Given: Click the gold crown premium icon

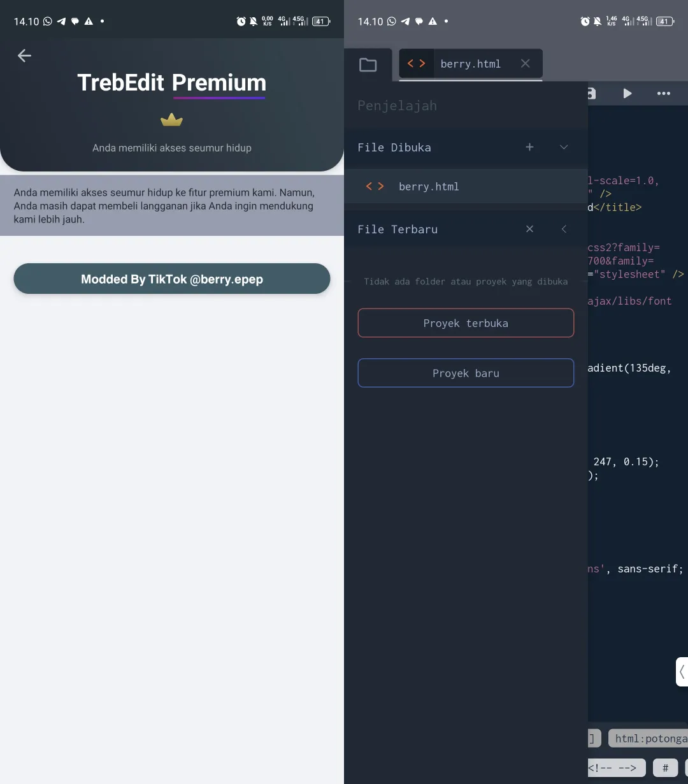Looking at the screenshot, I should (171, 120).
